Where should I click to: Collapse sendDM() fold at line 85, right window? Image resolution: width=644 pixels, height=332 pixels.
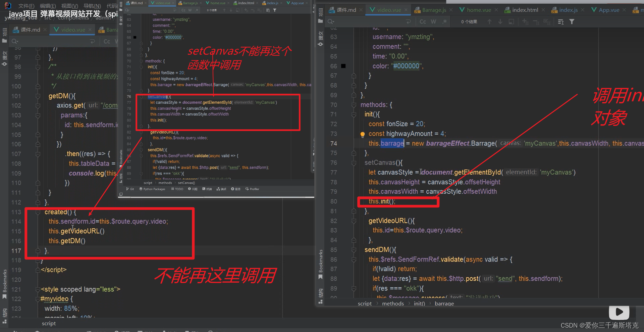pyautogui.click(x=354, y=250)
